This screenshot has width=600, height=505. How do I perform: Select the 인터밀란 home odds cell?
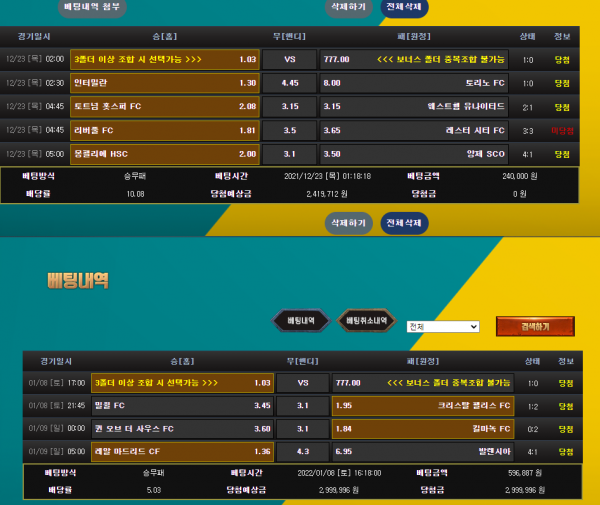164,83
